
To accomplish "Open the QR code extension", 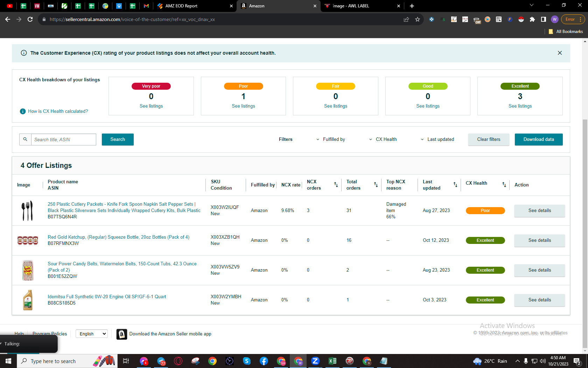I will (499, 19).
